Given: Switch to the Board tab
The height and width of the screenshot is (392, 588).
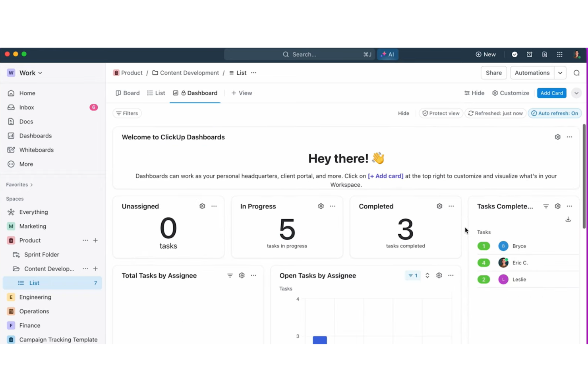Looking at the screenshot, I should click(128, 93).
